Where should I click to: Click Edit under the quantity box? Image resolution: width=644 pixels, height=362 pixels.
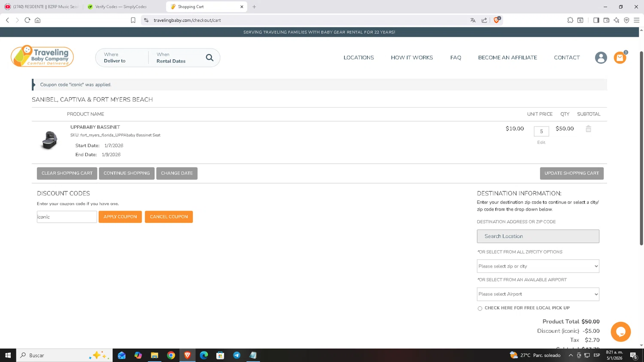(541, 142)
